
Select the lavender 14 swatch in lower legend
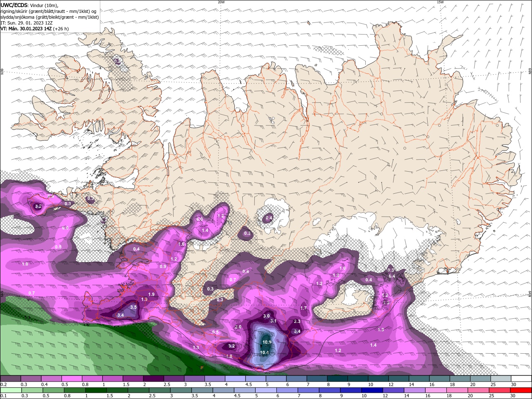[x=415, y=390]
